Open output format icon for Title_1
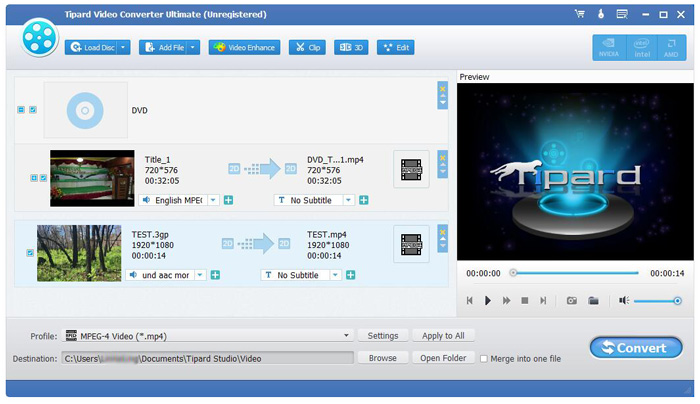 411,170
